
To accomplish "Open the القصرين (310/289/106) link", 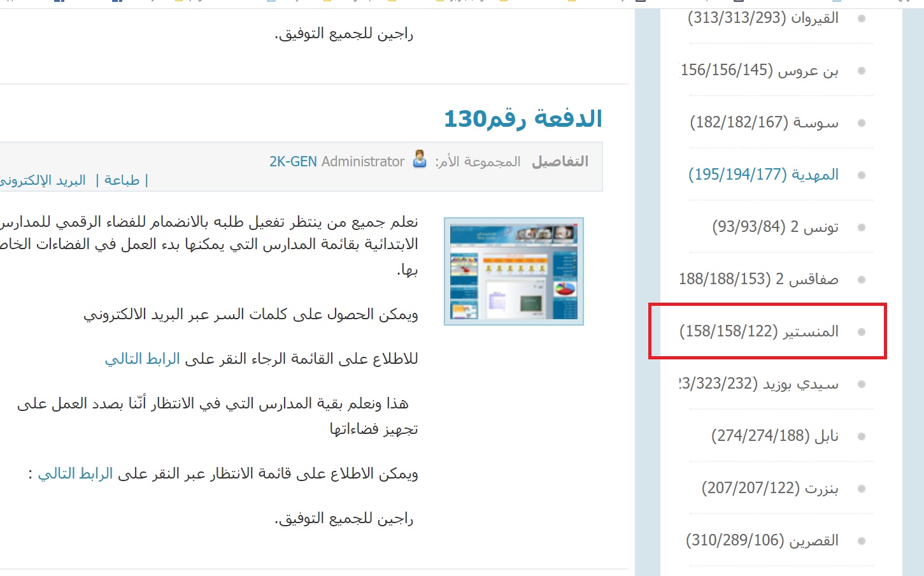I will [762, 541].
